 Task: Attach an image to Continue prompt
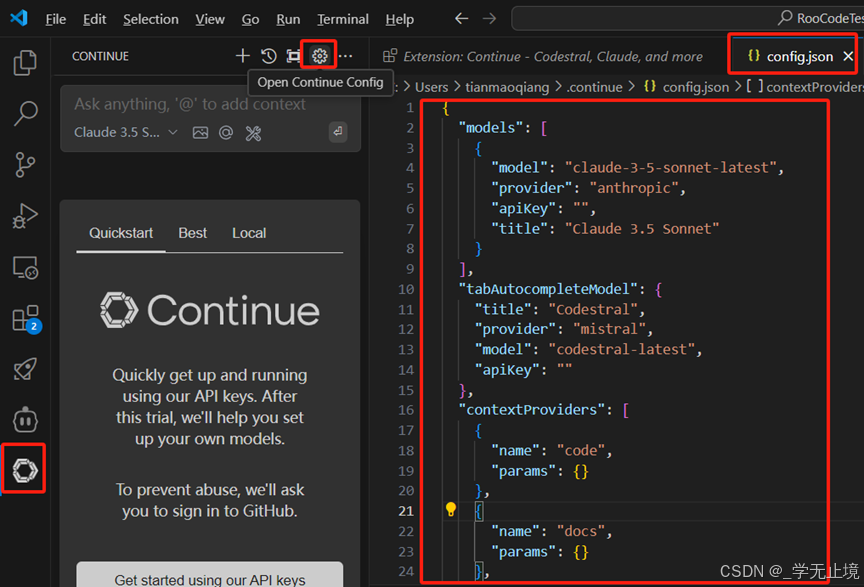(x=200, y=132)
